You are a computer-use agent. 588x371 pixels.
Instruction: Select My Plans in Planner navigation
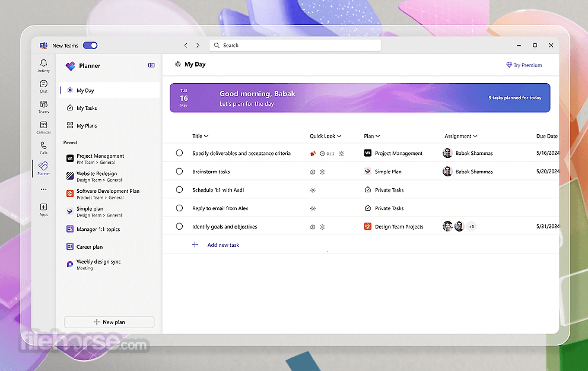[109, 126]
